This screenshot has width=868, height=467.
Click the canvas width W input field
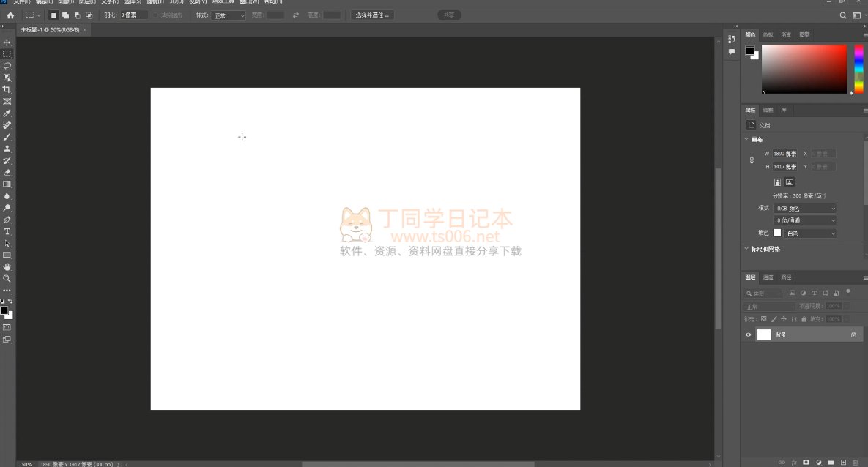(x=786, y=154)
